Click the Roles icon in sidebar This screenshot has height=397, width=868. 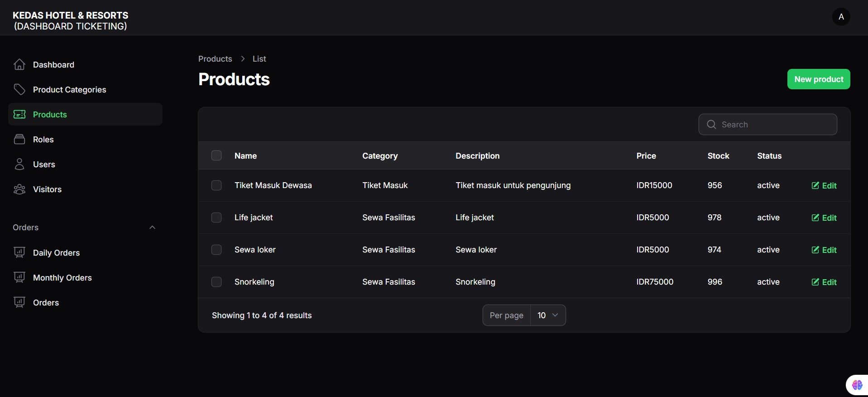(x=19, y=139)
